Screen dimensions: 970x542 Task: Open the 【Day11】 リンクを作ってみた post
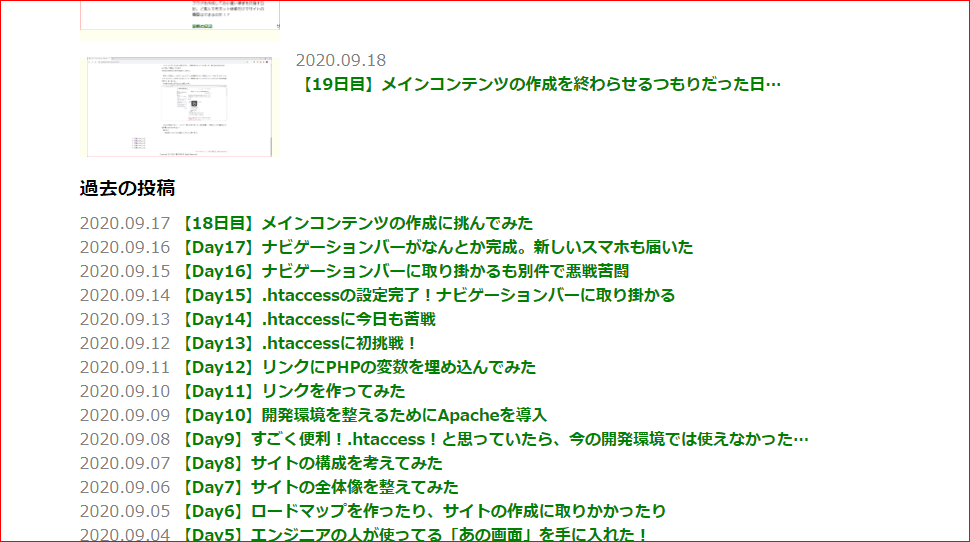291,391
